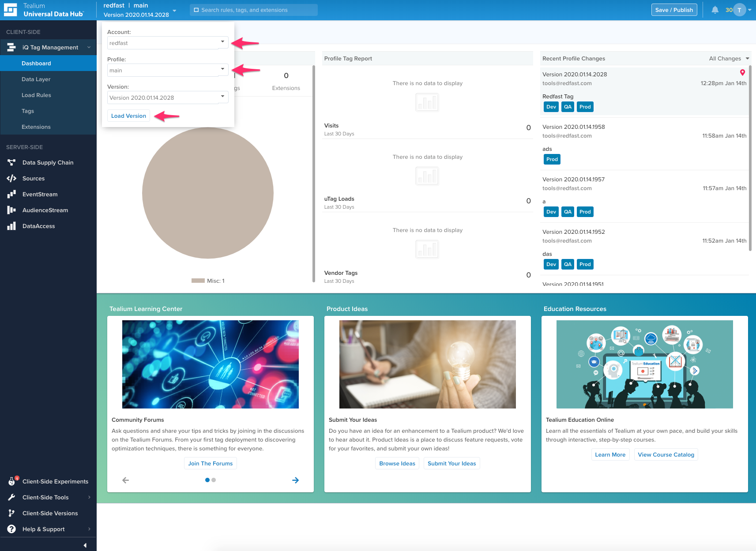Expand the account/profile header dropdown arrow
The height and width of the screenshot is (551, 756).
[174, 11]
